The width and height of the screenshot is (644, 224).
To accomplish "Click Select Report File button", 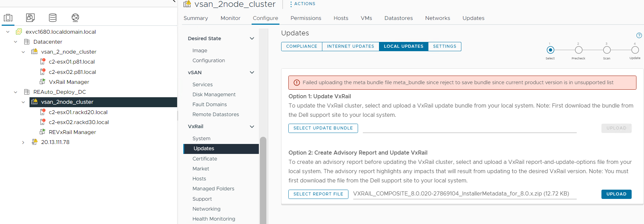I will pyautogui.click(x=318, y=194).
